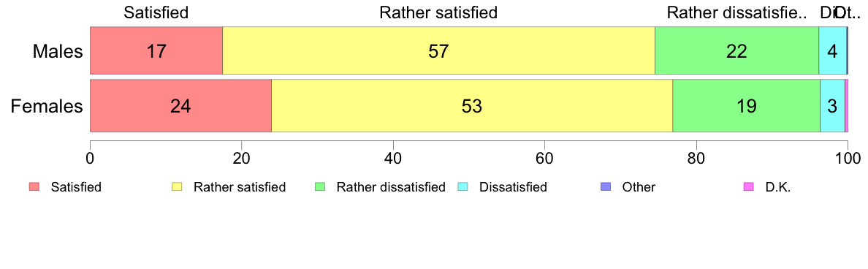Click the magenta D.K. legend swatch
The width and height of the screenshot is (868, 269).
(x=748, y=187)
